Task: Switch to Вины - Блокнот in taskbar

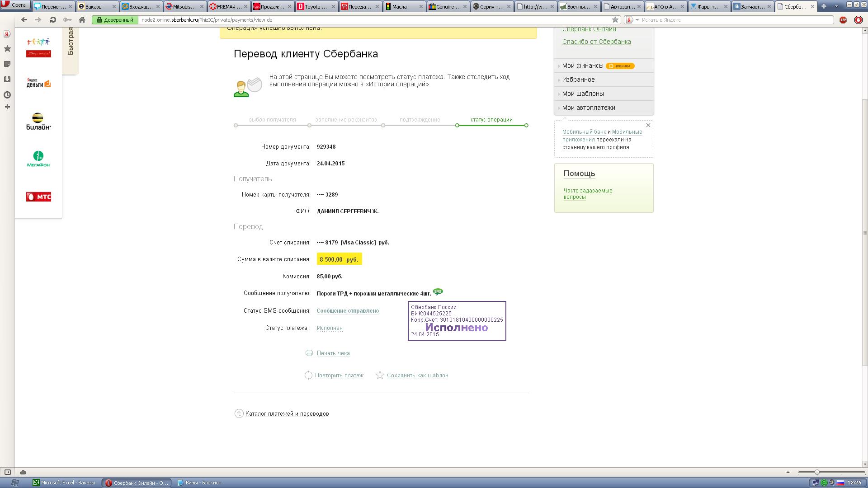Action: pyautogui.click(x=203, y=483)
